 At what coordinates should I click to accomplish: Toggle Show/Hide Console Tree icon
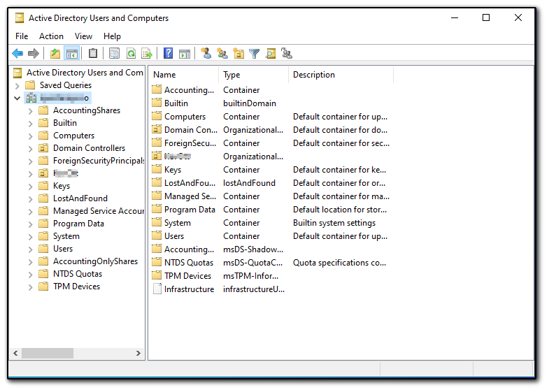coord(72,54)
